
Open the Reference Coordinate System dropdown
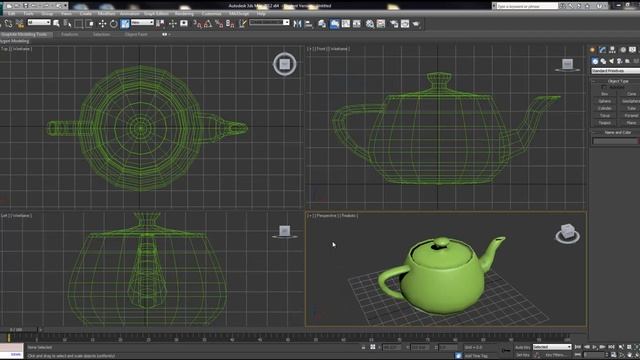pyautogui.click(x=142, y=22)
